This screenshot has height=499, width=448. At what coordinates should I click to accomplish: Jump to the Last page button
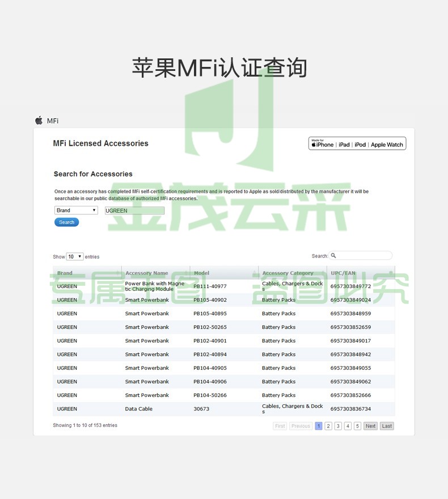387,426
